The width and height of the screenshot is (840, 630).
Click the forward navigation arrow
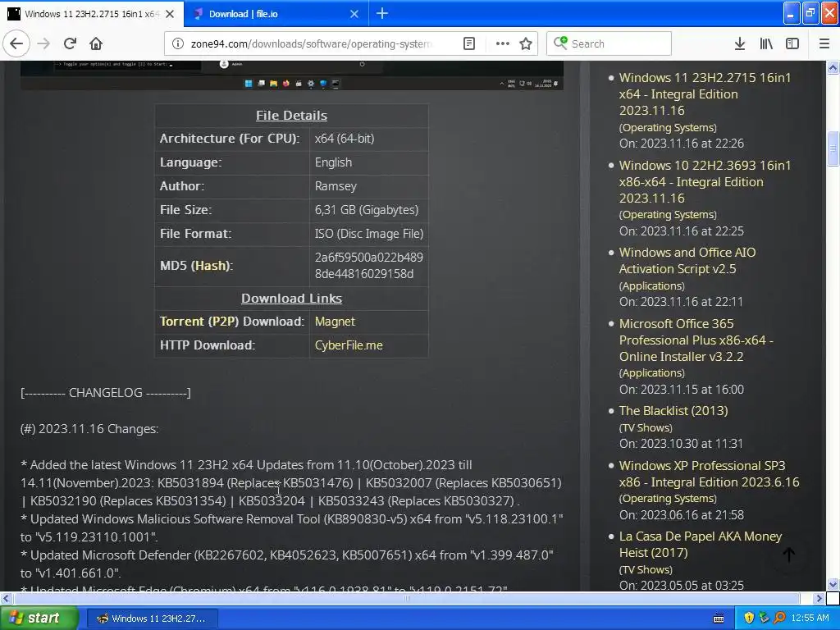pos(44,43)
